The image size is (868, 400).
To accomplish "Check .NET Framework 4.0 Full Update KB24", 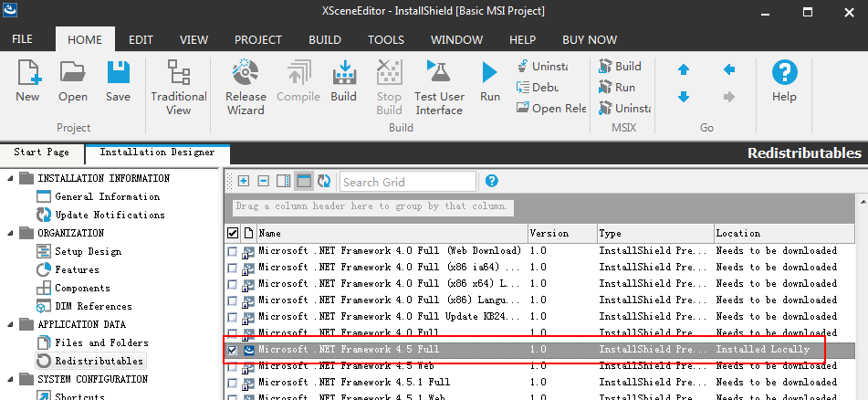I will point(233,318).
